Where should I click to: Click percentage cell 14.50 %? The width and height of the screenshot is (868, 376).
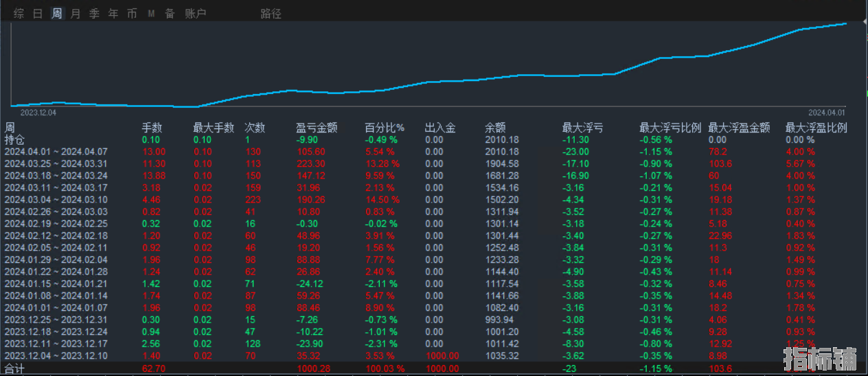pyautogui.click(x=381, y=200)
